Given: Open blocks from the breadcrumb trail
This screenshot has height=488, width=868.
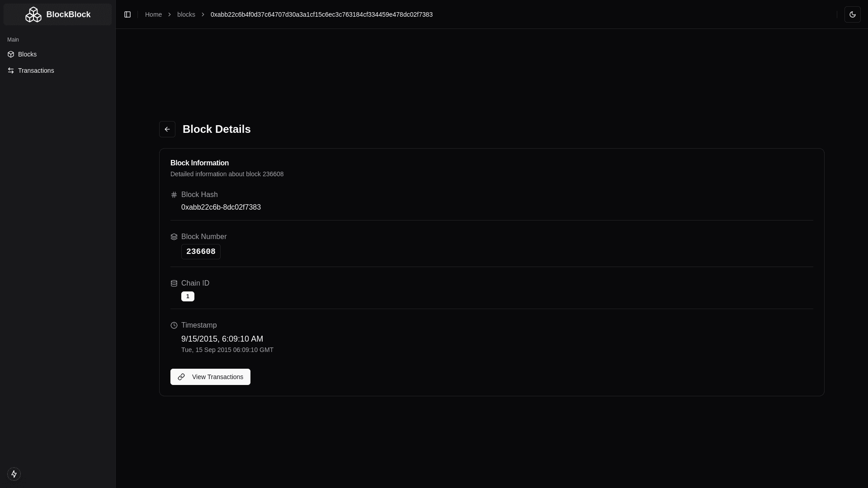Looking at the screenshot, I should (186, 14).
